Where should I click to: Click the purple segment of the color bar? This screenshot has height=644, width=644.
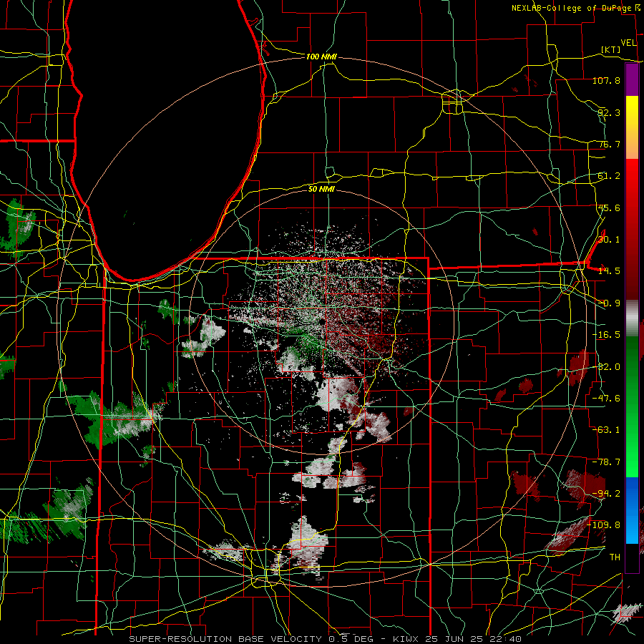632,79
